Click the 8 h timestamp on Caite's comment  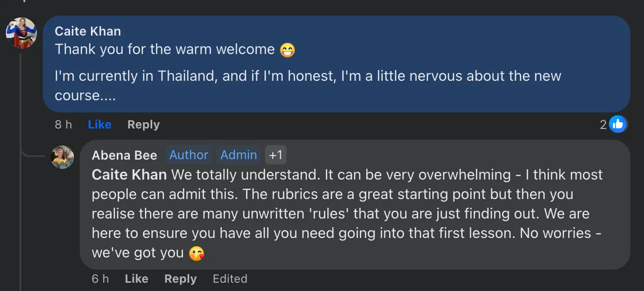(63, 125)
